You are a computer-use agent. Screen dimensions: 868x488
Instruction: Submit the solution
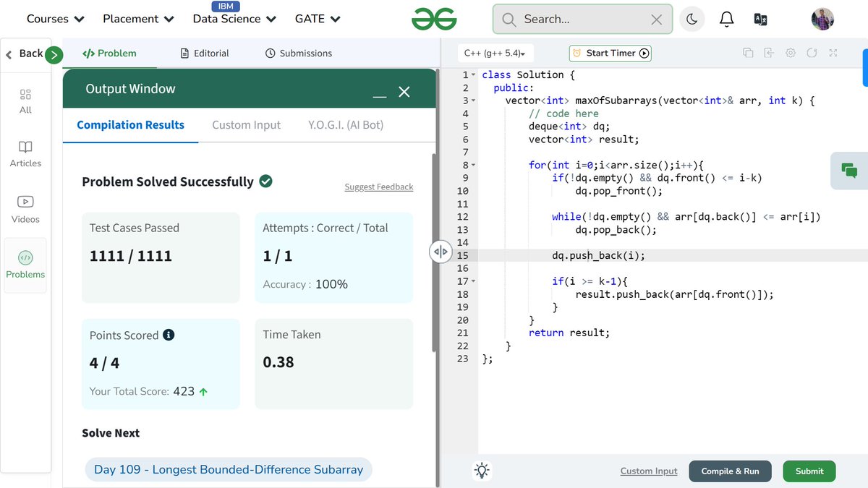click(809, 471)
